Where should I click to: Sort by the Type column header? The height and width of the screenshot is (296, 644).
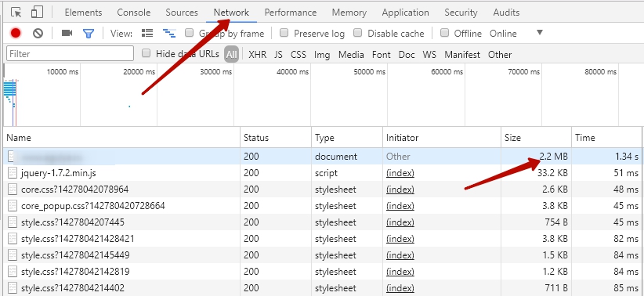click(x=347, y=138)
